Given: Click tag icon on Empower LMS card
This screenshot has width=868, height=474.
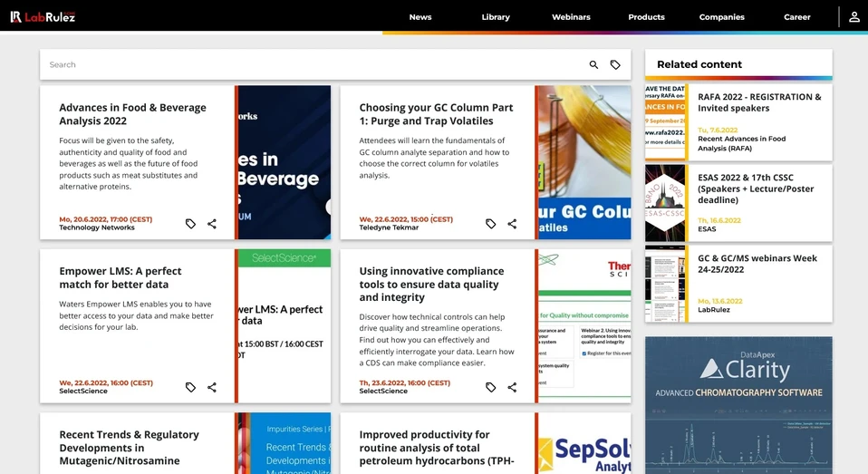Looking at the screenshot, I should [x=190, y=387].
